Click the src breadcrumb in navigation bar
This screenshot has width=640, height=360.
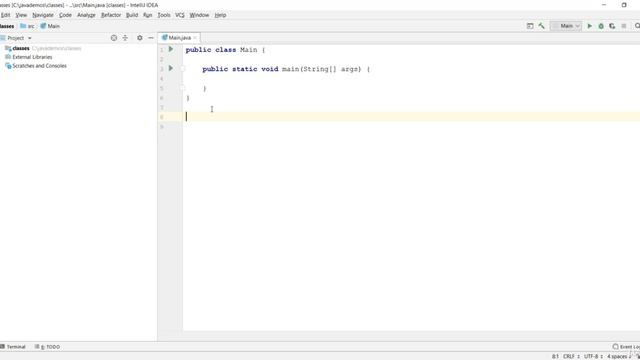[27, 26]
